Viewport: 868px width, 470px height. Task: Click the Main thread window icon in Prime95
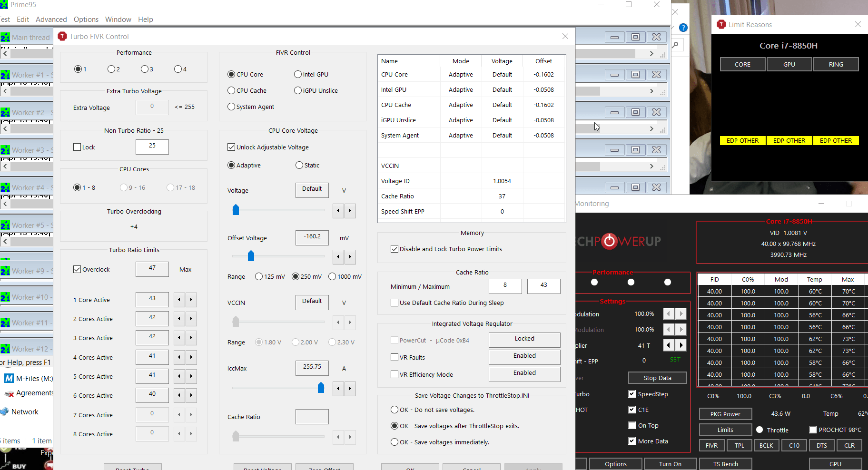point(5,37)
